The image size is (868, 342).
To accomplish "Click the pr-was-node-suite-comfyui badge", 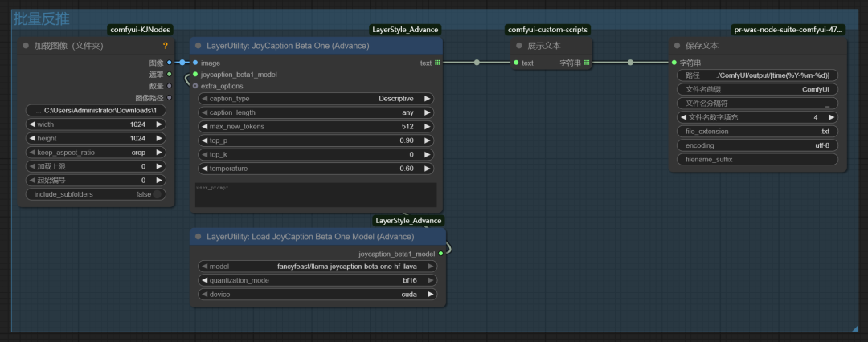I will click(x=788, y=30).
